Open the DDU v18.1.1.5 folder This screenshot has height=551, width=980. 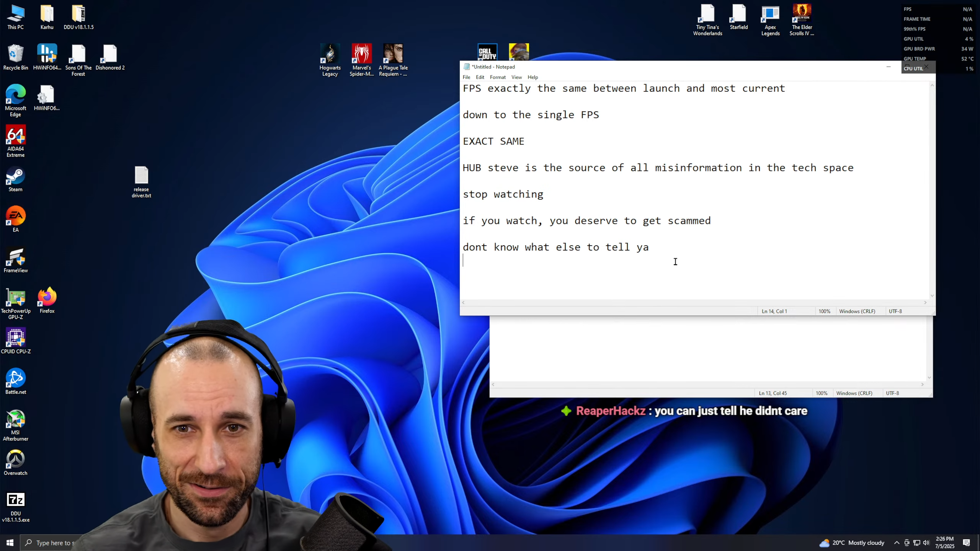pos(78,17)
